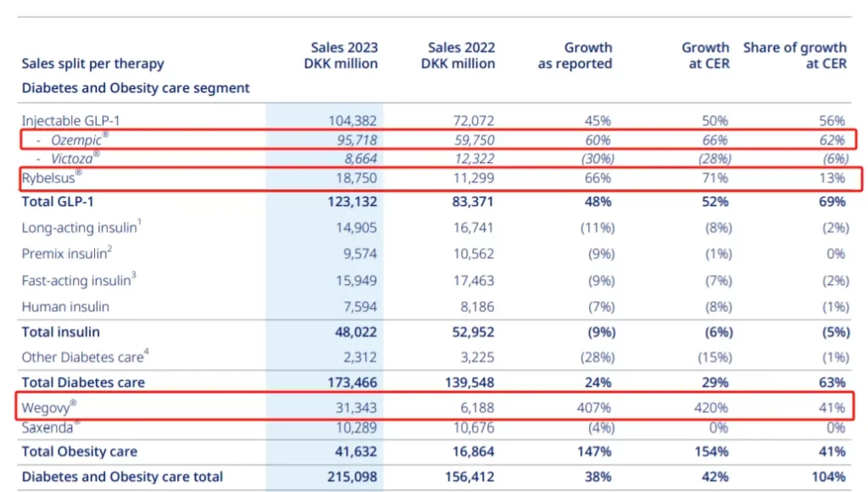Click Total insulin 2023 value 48,022
This screenshot has width=868, height=492.
point(356,332)
